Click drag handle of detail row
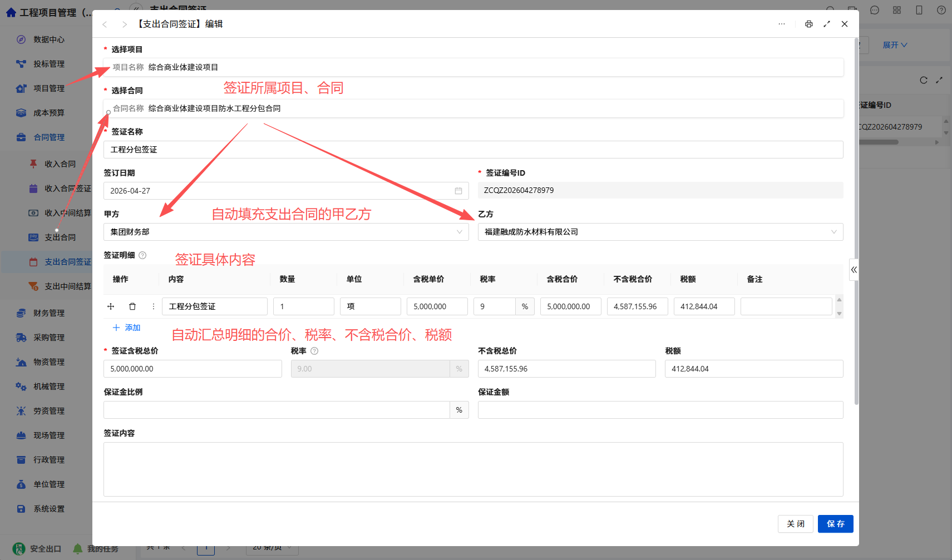 111,306
